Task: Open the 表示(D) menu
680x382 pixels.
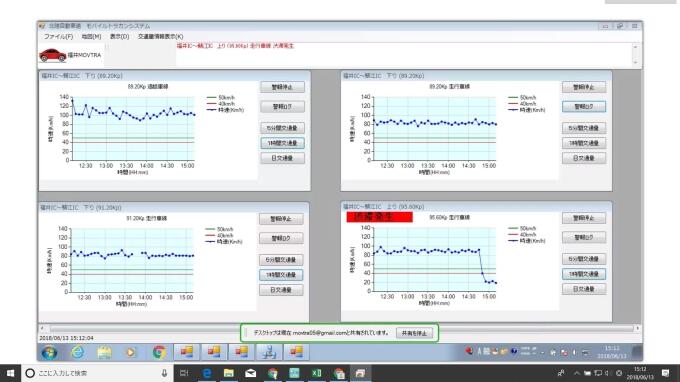Action: click(119, 36)
